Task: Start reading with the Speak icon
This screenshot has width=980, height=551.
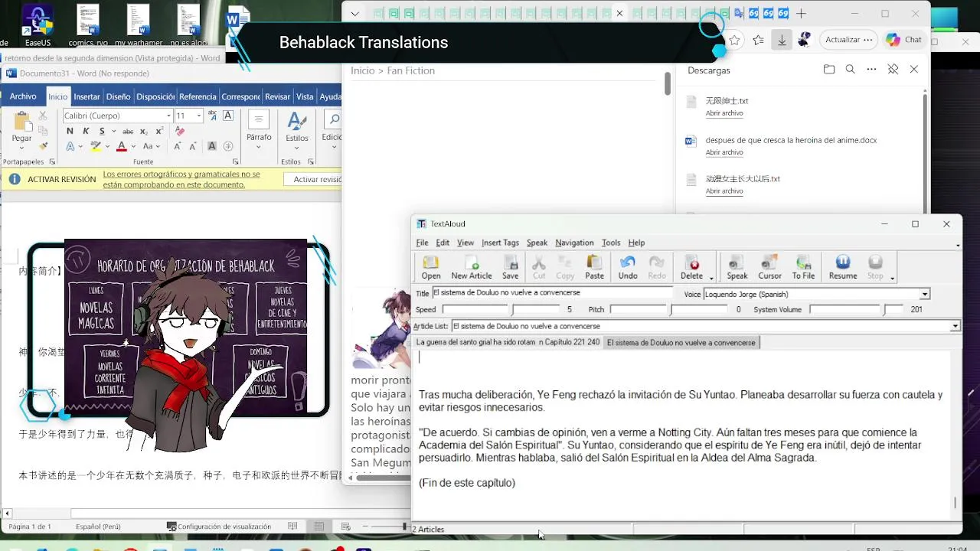Action: coord(737,267)
